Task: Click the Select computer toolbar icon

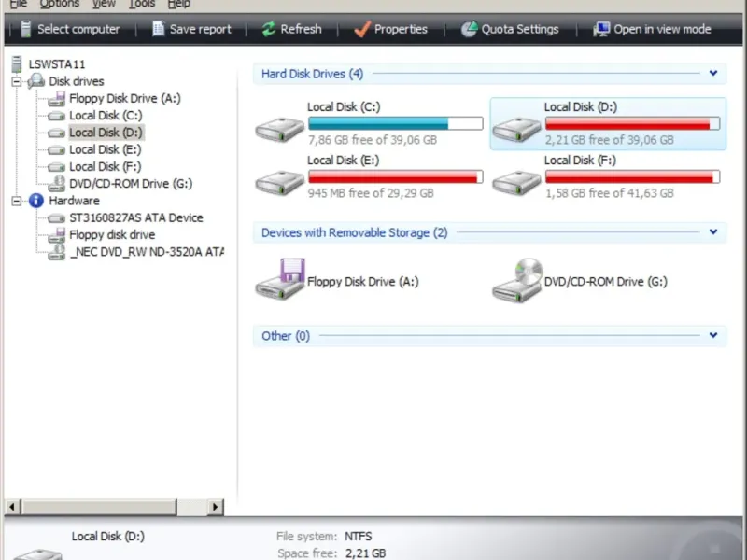Action: tap(26, 29)
